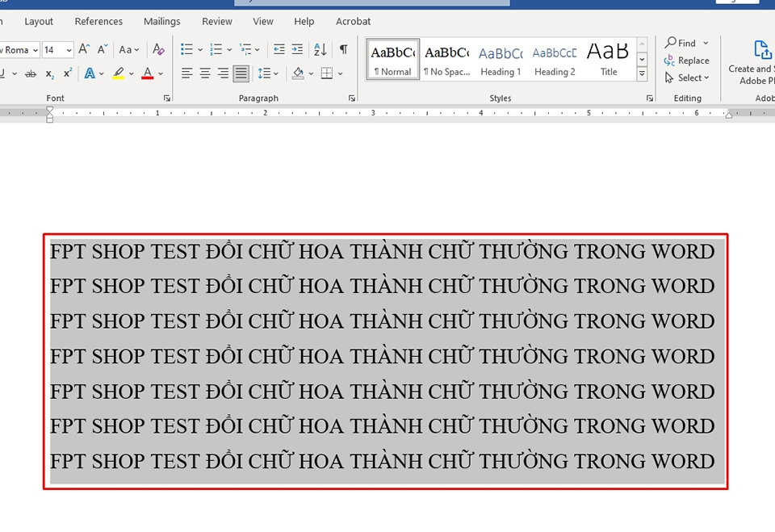The image size is (775, 532).
Task: Open multilevel list menu
Action: tap(249, 49)
